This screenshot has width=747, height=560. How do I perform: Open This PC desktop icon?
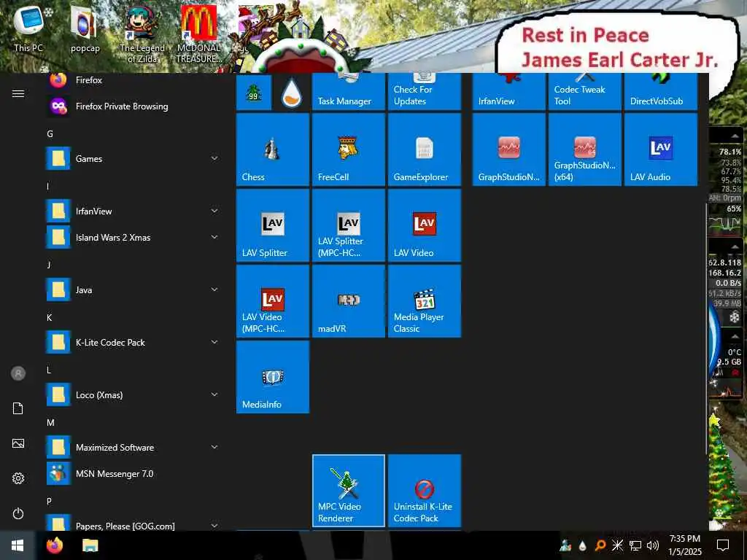point(28,28)
